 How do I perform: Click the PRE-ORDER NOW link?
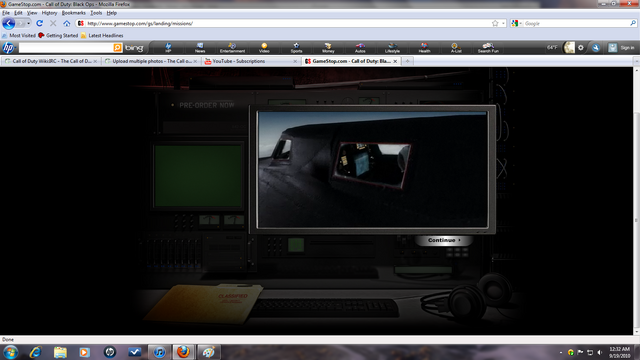(207, 105)
